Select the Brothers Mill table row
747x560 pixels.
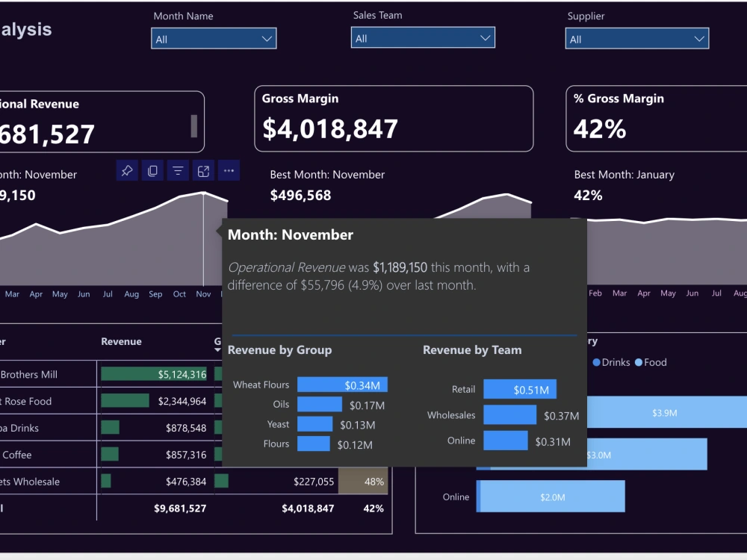coord(111,374)
